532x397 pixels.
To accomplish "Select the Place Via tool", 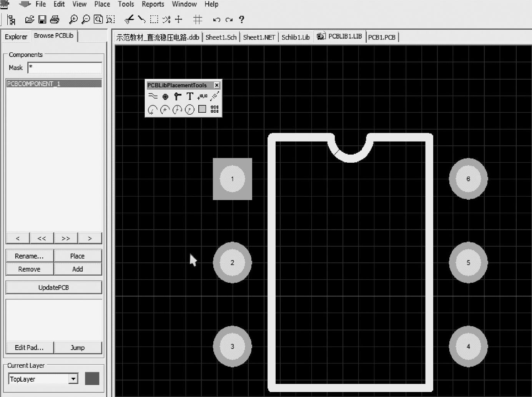I will coord(177,97).
